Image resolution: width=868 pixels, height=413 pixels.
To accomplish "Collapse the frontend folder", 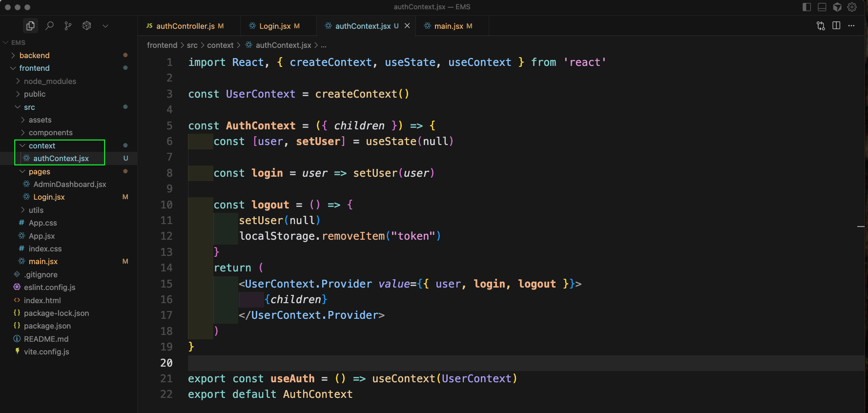I will point(13,68).
